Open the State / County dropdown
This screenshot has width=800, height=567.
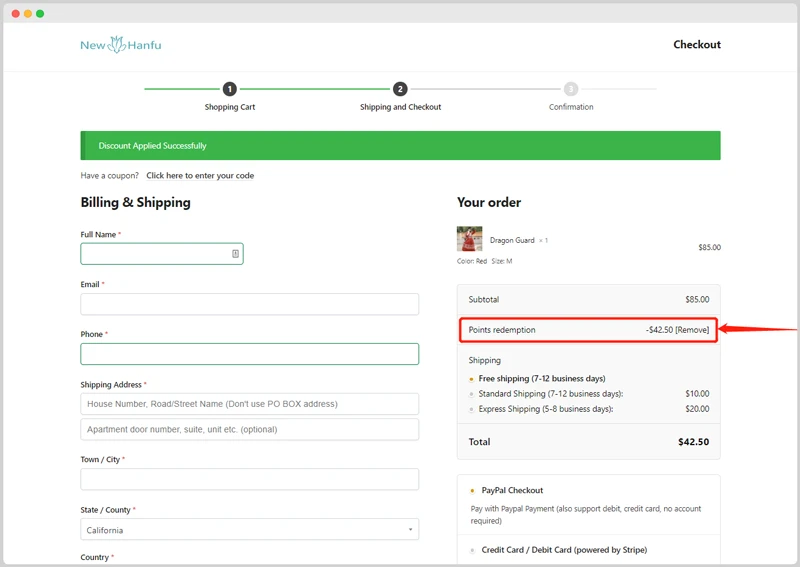pyautogui.click(x=249, y=530)
